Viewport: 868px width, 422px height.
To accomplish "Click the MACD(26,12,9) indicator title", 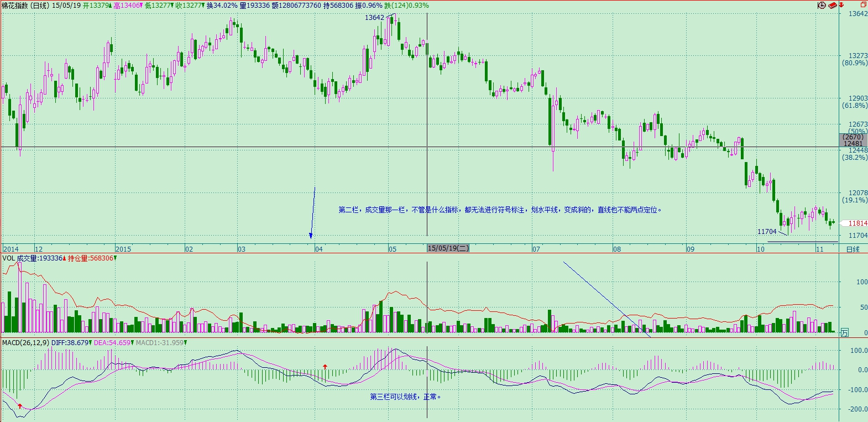I will click(x=25, y=343).
